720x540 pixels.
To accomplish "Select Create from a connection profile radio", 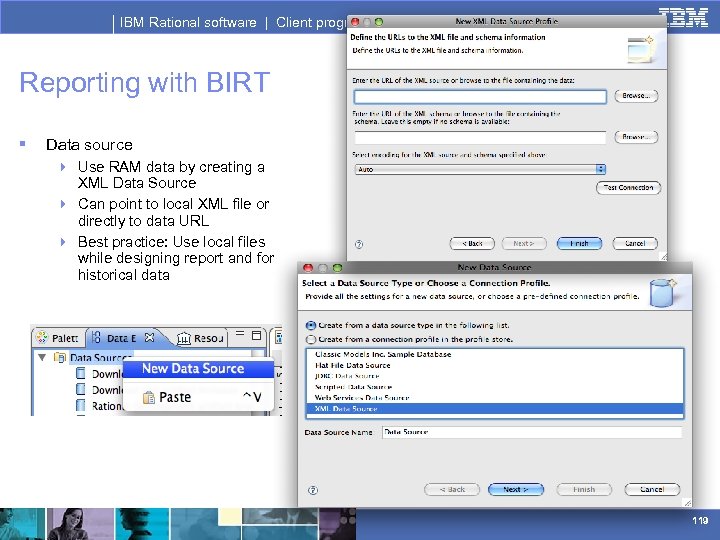I will click(311, 340).
